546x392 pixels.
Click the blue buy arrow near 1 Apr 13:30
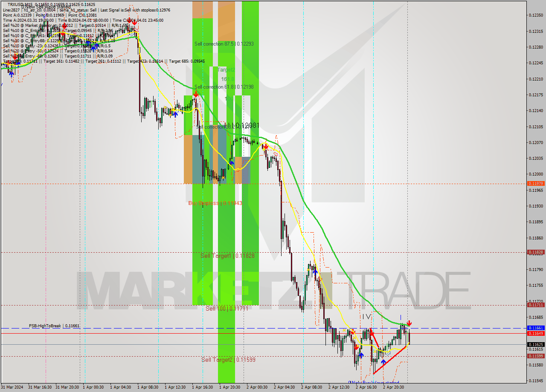click(x=175, y=114)
